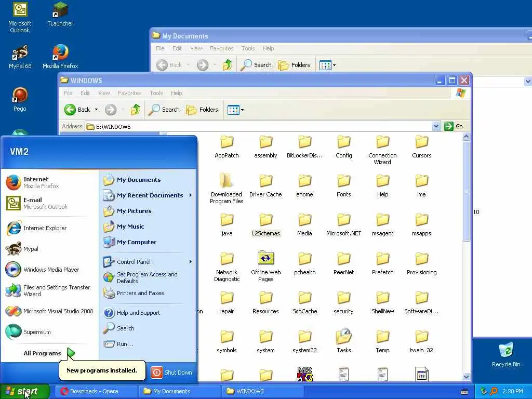Click Search in the WINDOWS window toolbar

tap(164, 110)
